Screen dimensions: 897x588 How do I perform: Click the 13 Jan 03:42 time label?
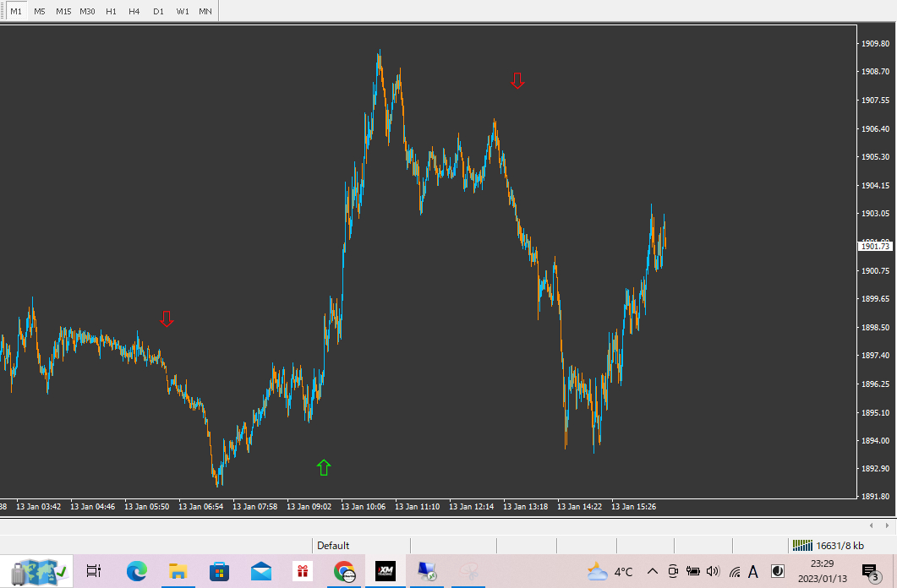38,507
